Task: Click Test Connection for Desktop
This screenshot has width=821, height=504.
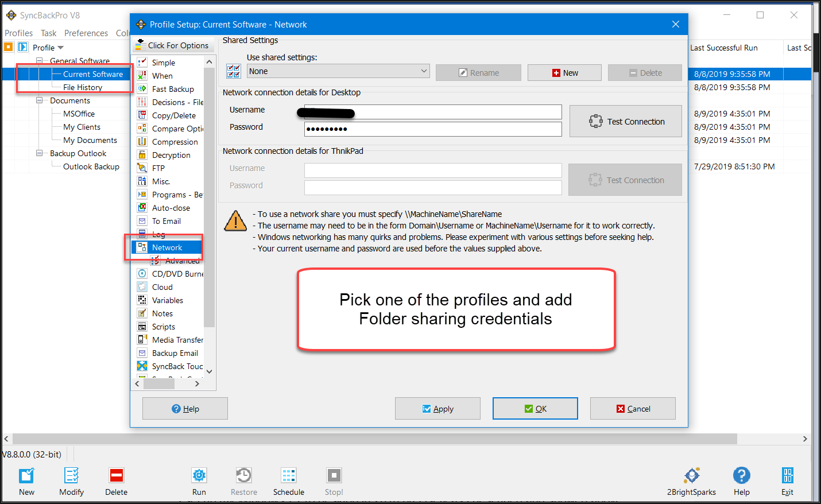Action: [x=626, y=121]
